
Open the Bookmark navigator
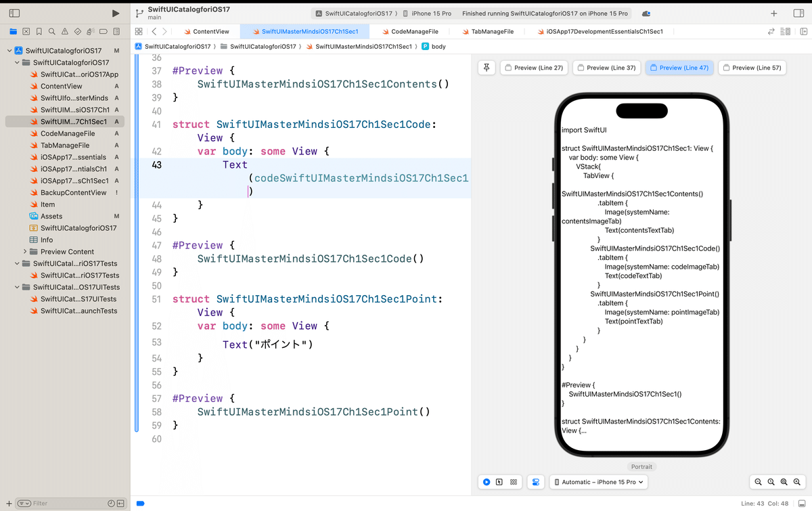point(39,31)
